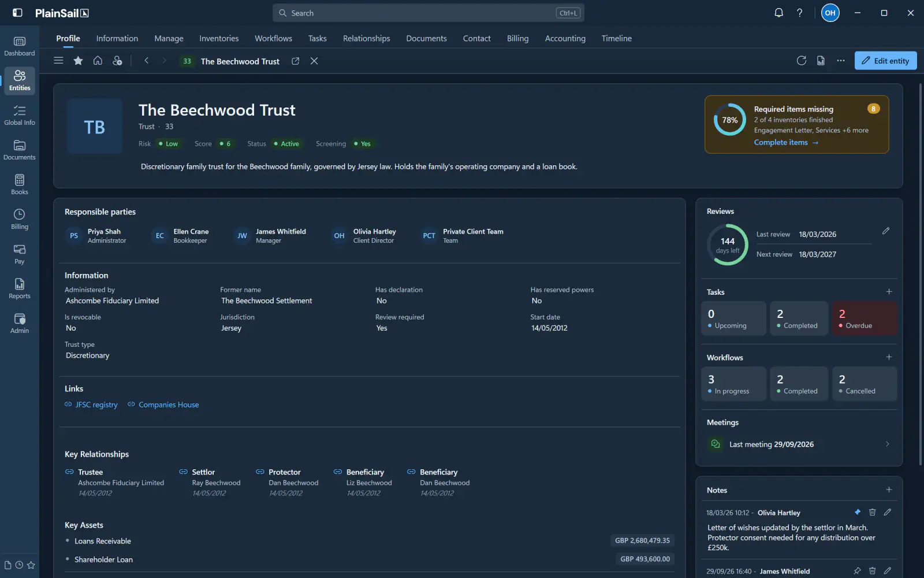Viewport: 924px width, 578px height.
Task: Close The Beechwood Trust entity tab
Action: tap(314, 61)
